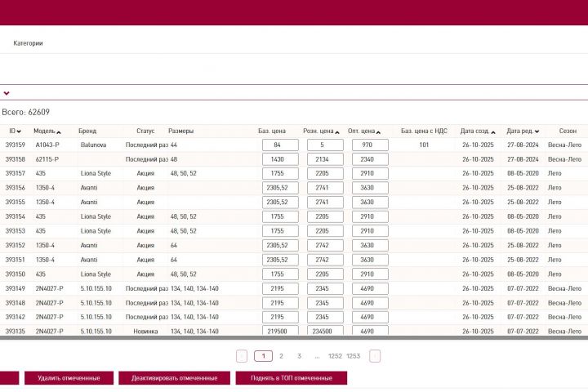Edit Розн. цена field of row 393152
This screenshot has width=588, height=392.
click(x=325, y=245)
